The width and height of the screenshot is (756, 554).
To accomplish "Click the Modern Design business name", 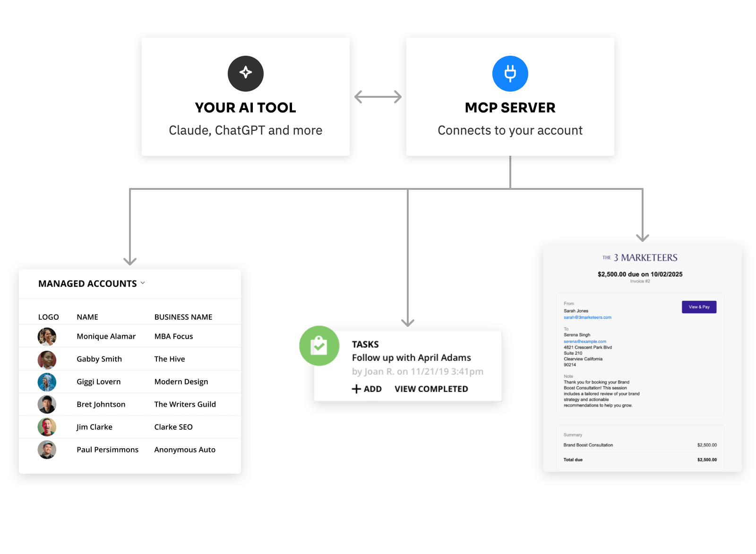I will tap(181, 382).
